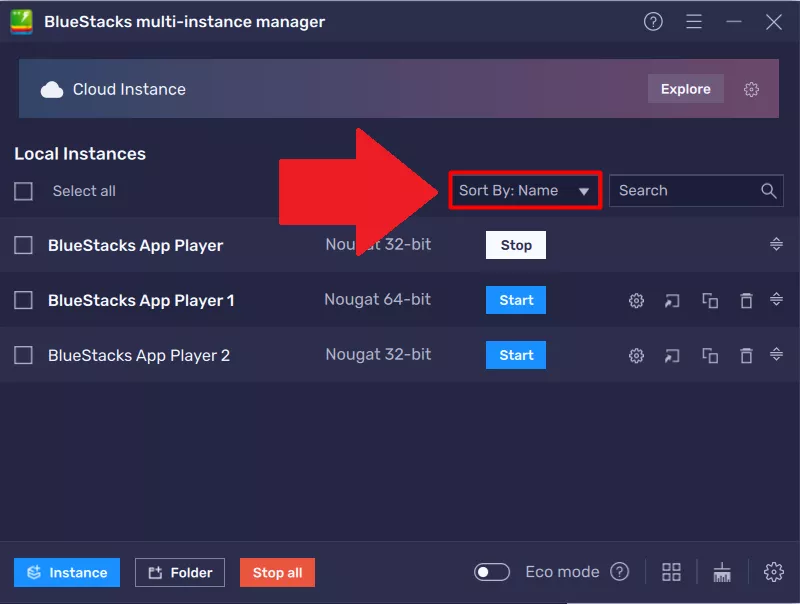Image resolution: width=800 pixels, height=604 pixels.
Task: Click inside the Search field
Action: pyautogui.click(x=690, y=190)
